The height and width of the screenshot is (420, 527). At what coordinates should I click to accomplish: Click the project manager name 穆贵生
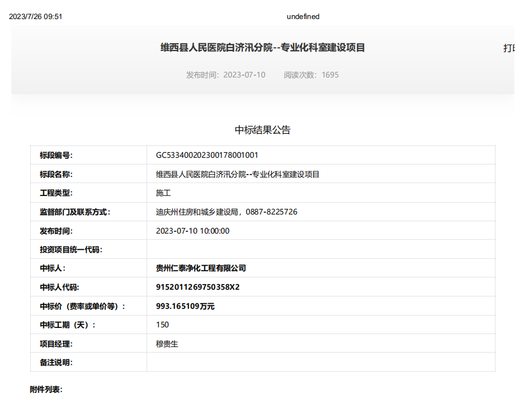167,344
